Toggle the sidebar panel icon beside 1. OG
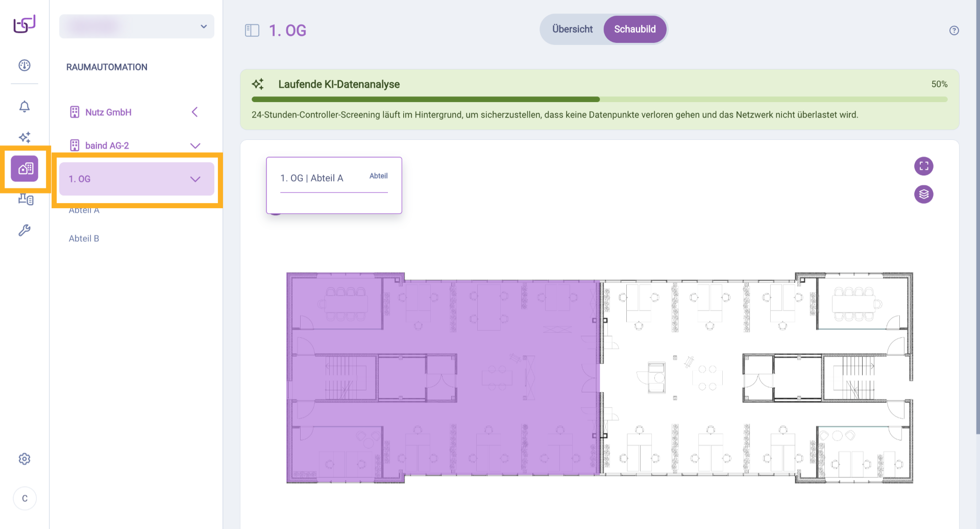This screenshot has height=529, width=980. coord(252,31)
